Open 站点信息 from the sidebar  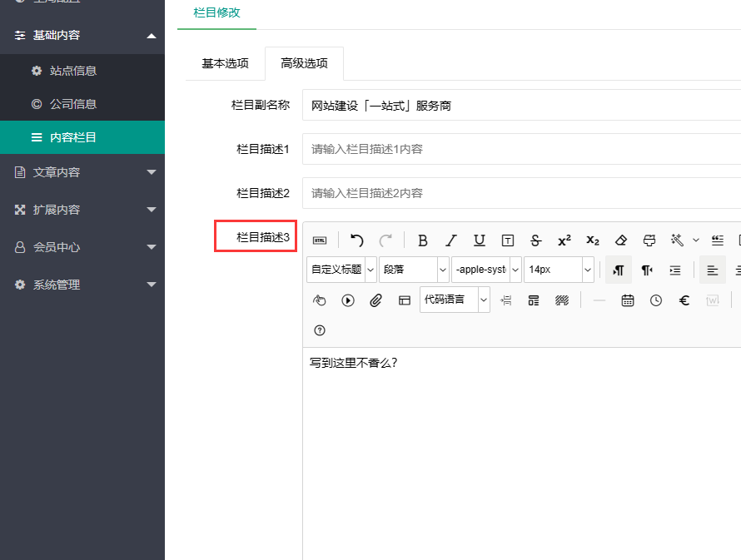(72, 71)
